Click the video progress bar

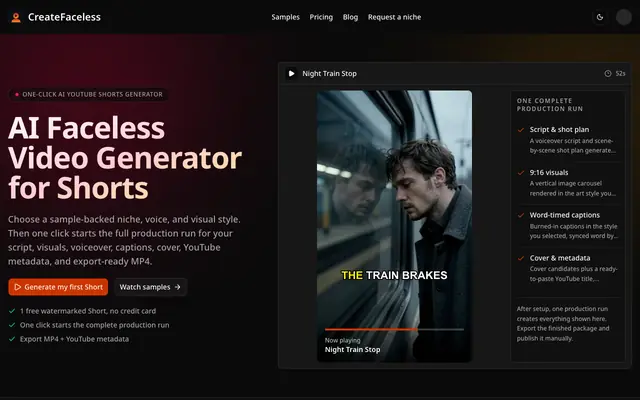tap(394, 329)
